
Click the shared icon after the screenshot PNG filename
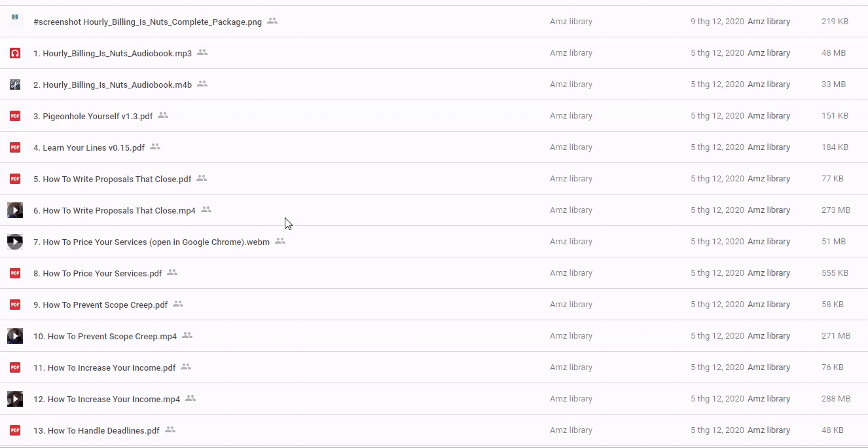[272, 21]
